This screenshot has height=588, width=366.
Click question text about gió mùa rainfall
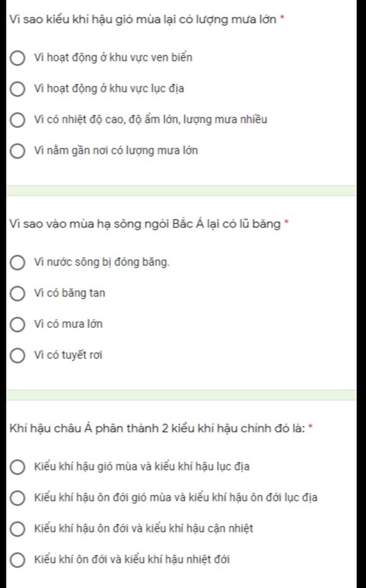[143, 19]
